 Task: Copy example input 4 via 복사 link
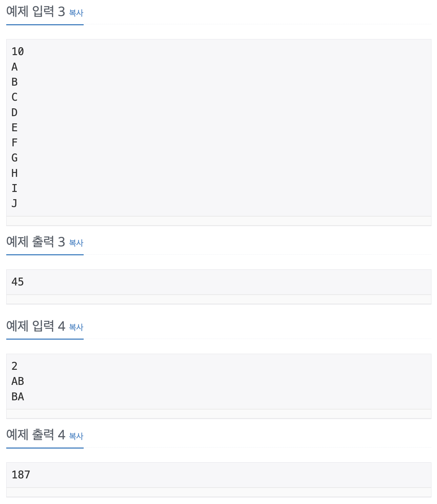[x=76, y=327]
